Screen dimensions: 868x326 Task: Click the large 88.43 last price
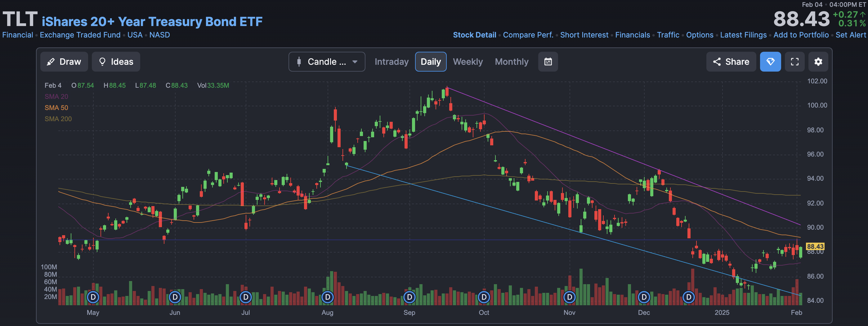click(801, 19)
